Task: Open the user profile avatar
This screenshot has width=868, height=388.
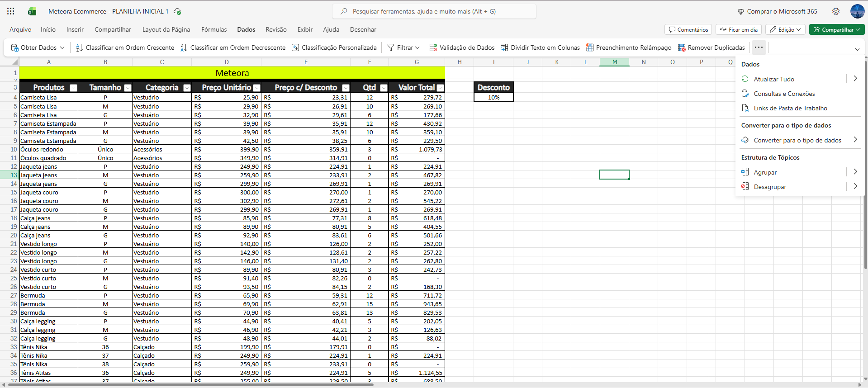Action: [x=857, y=11]
